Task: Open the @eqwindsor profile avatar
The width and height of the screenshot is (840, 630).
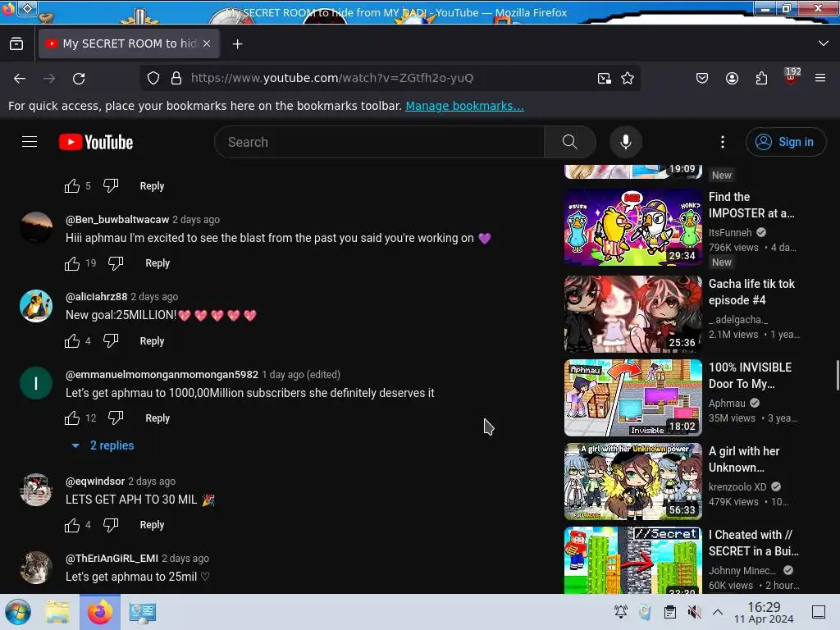Action: pos(36,490)
